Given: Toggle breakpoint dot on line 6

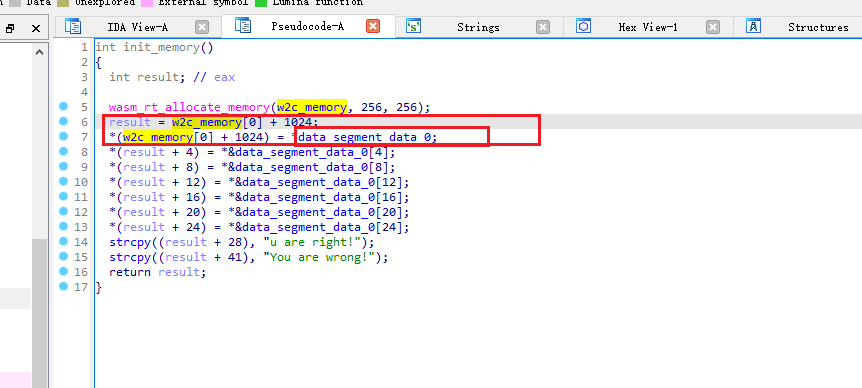Looking at the screenshot, I should click(x=64, y=121).
